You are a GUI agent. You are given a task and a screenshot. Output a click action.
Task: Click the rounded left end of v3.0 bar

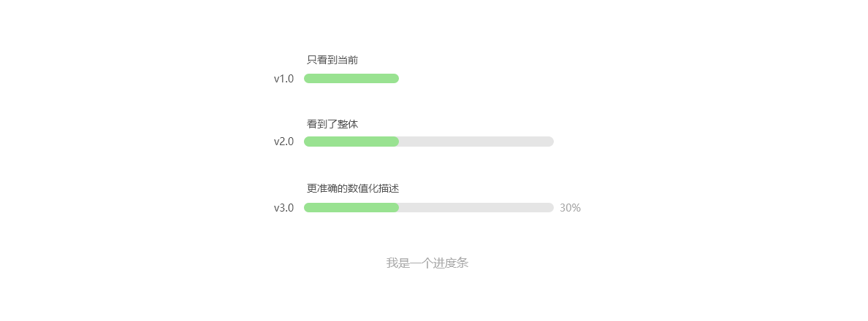pos(308,208)
